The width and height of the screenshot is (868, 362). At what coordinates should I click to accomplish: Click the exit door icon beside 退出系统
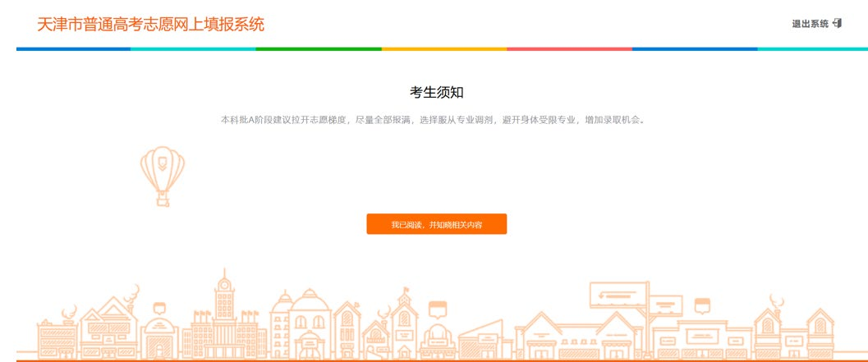[x=837, y=23]
